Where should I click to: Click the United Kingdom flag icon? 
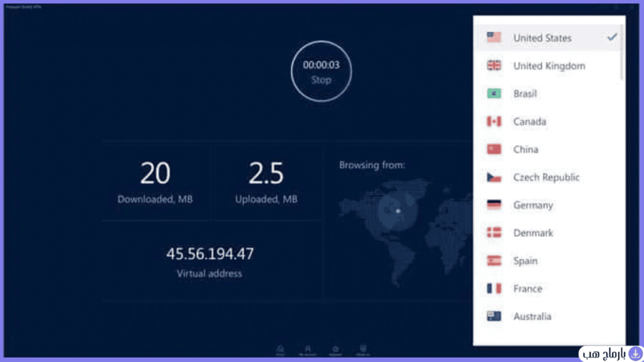494,65
